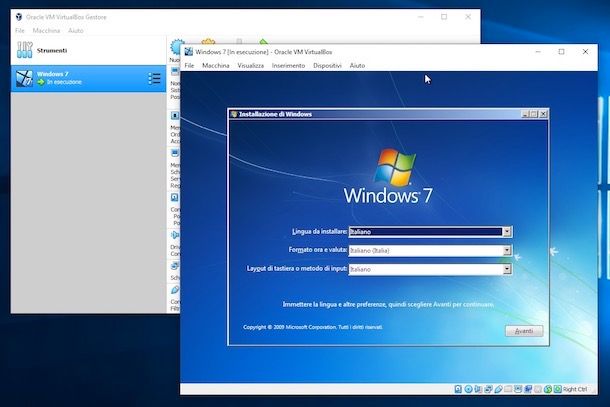610x407 pixels.
Task: Click the host key arrow icon
Action: pos(558,389)
